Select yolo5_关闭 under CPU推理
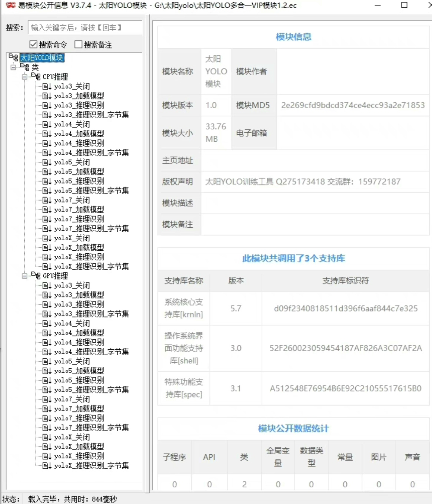This screenshot has height=504, width=432. coord(72,162)
